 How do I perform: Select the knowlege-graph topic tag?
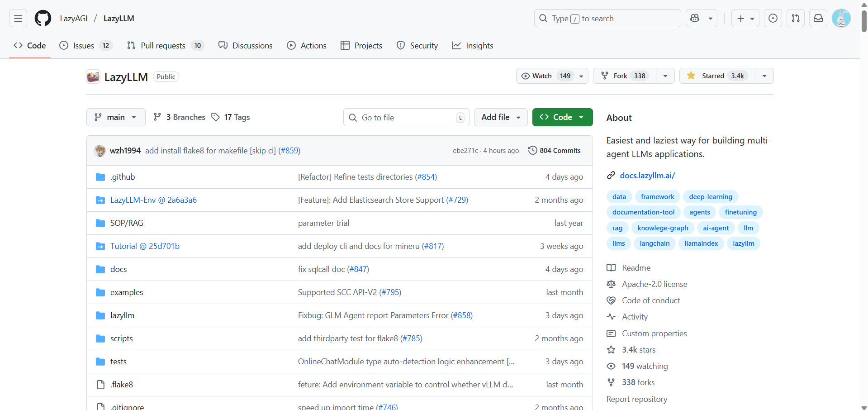point(663,228)
